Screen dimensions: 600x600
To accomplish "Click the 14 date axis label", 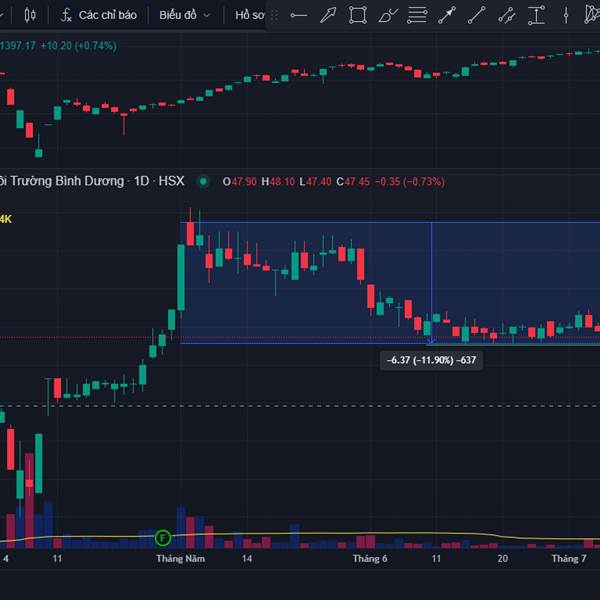I will (247, 559).
